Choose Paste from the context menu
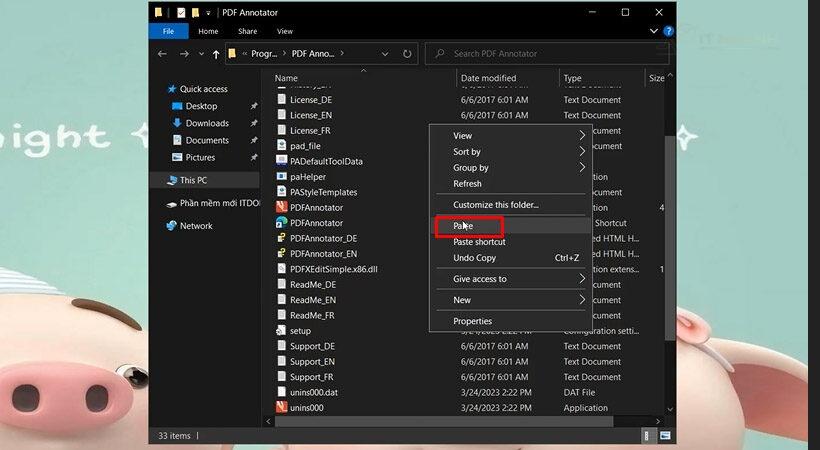This screenshot has height=450, width=820. click(x=463, y=227)
